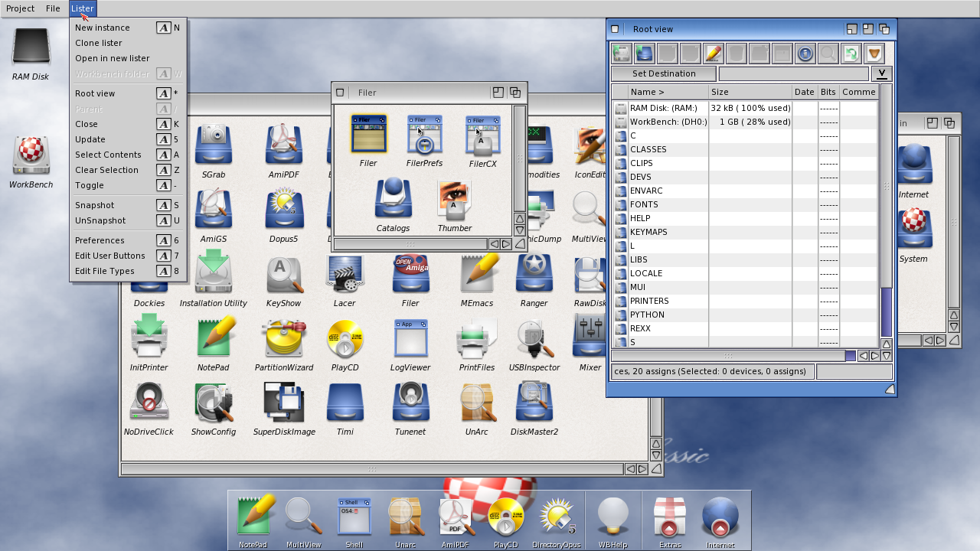The height and width of the screenshot is (551, 980).
Task: Select the PYTHON assign row
Action: pyautogui.click(x=745, y=315)
